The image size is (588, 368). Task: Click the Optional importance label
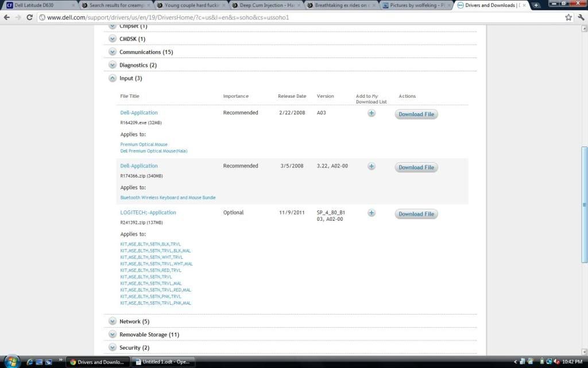tap(233, 213)
